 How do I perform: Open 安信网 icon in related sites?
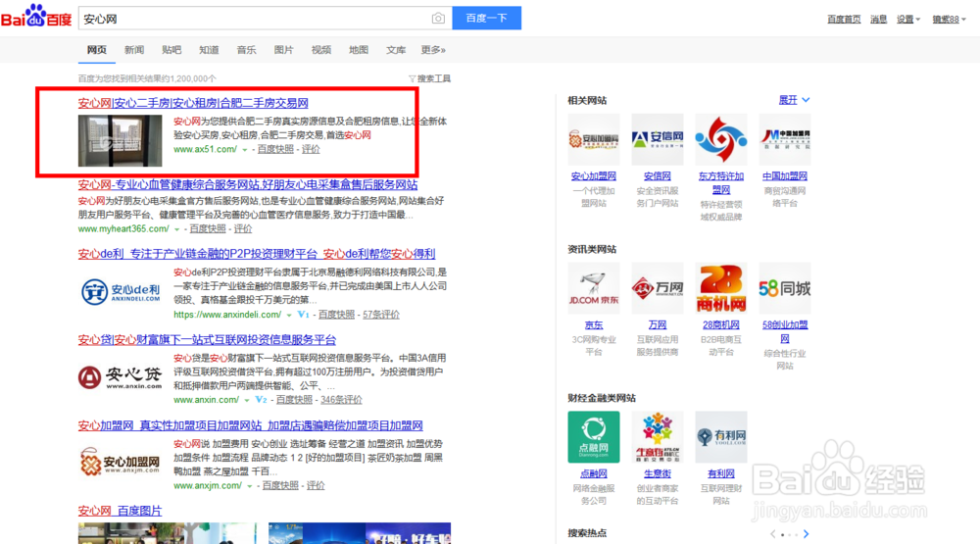coord(658,139)
